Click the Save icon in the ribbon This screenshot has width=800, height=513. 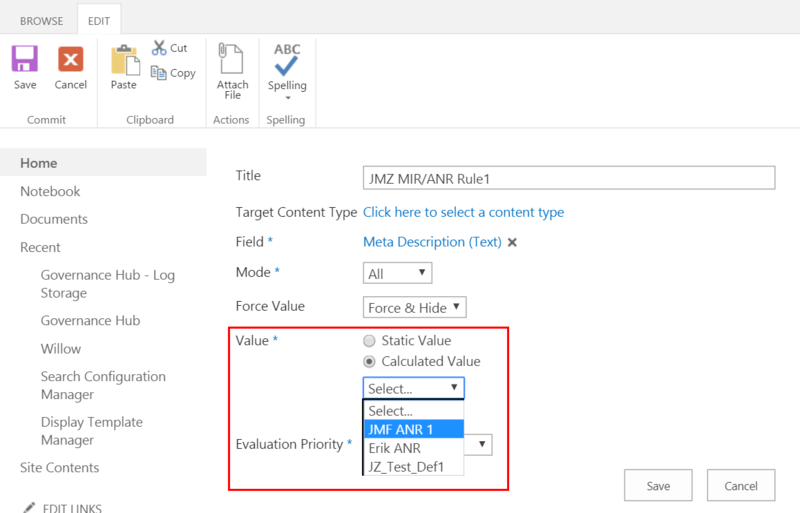point(25,60)
